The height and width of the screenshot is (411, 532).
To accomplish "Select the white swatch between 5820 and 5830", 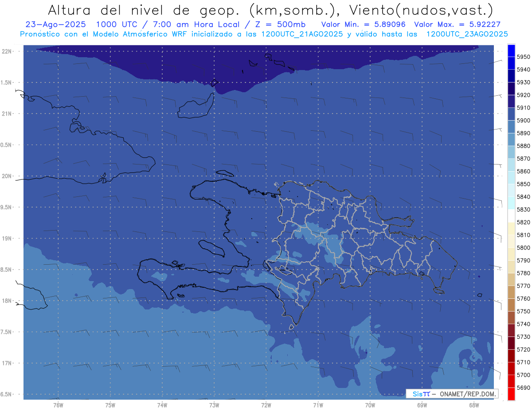I will pos(511,215).
